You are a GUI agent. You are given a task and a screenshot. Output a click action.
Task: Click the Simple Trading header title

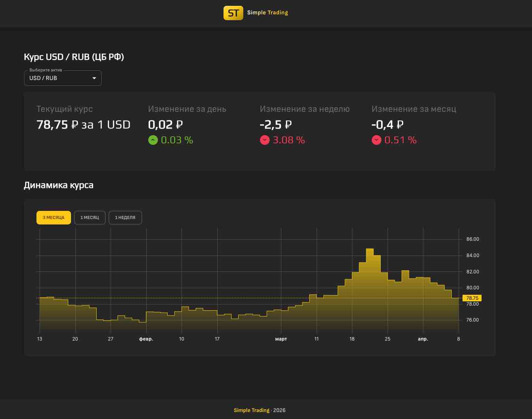point(267,12)
